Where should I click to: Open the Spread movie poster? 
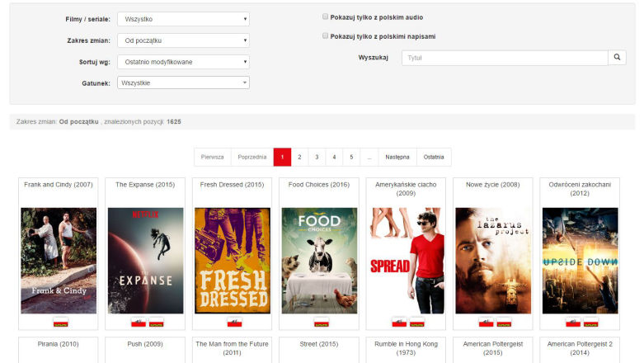click(407, 261)
